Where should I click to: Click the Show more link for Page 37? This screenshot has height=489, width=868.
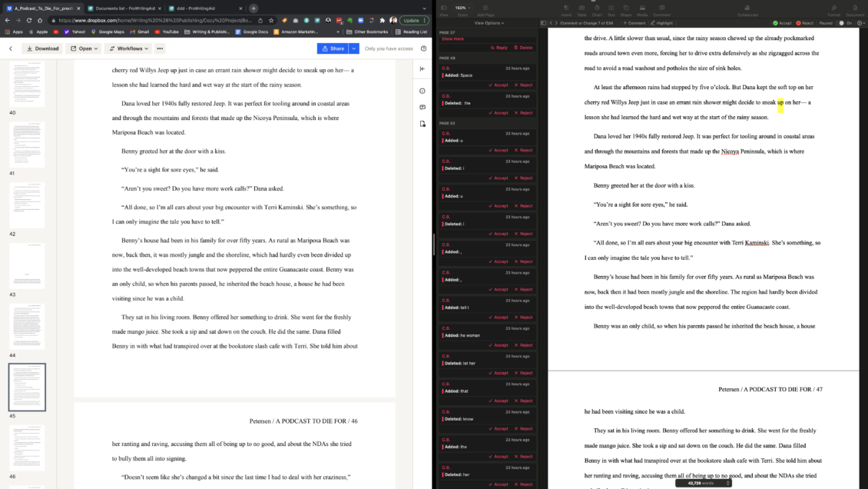(452, 38)
